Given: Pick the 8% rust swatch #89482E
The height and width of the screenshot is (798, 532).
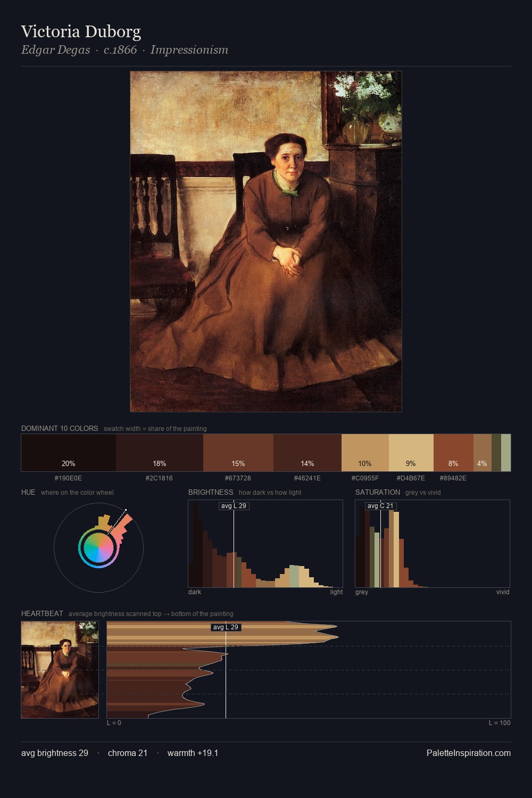Looking at the screenshot, I should (x=453, y=453).
